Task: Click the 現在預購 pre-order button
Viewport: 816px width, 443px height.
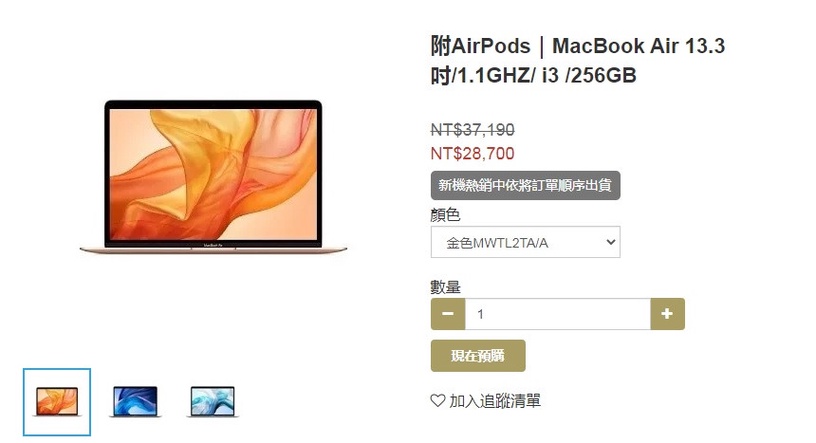Action: [x=478, y=356]
